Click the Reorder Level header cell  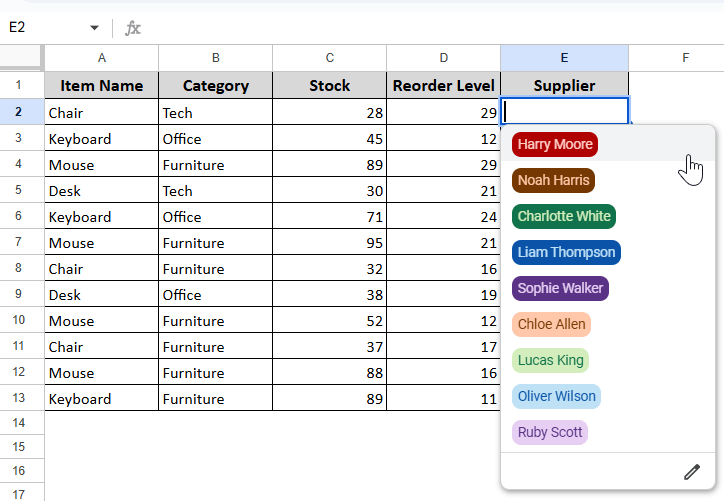click(x=444, y=85)
